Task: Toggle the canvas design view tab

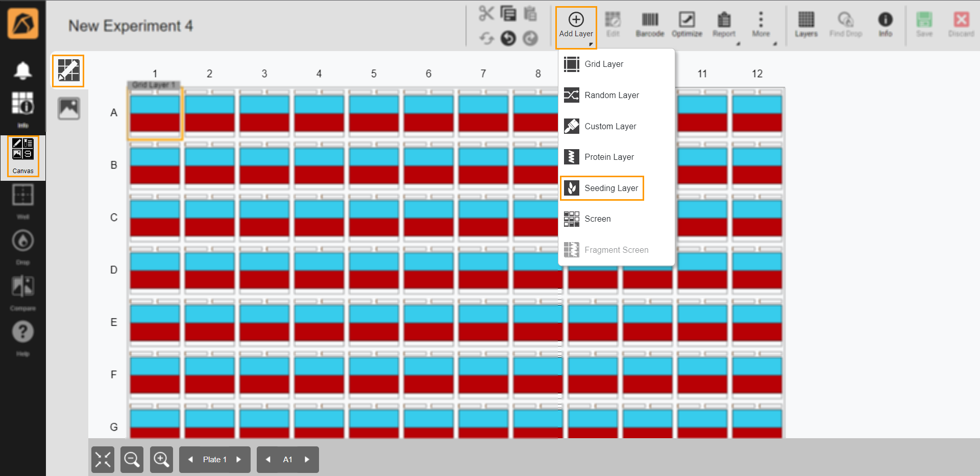Action: [68, 70]
